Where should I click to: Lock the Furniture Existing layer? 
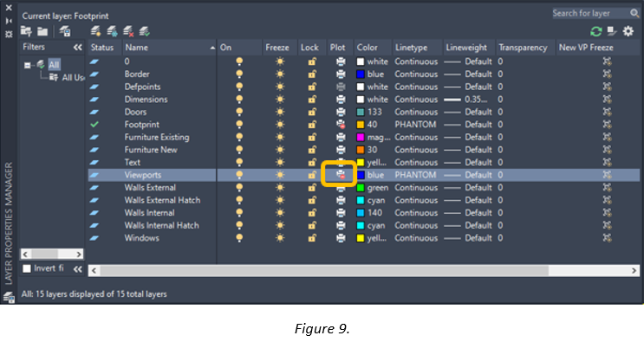312,137
